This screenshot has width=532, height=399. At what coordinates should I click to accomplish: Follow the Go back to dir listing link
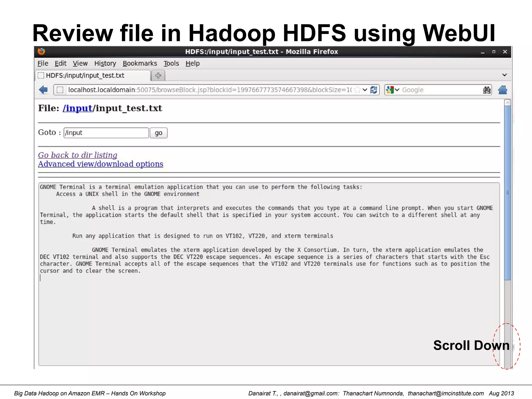click(x=77, y=155)
